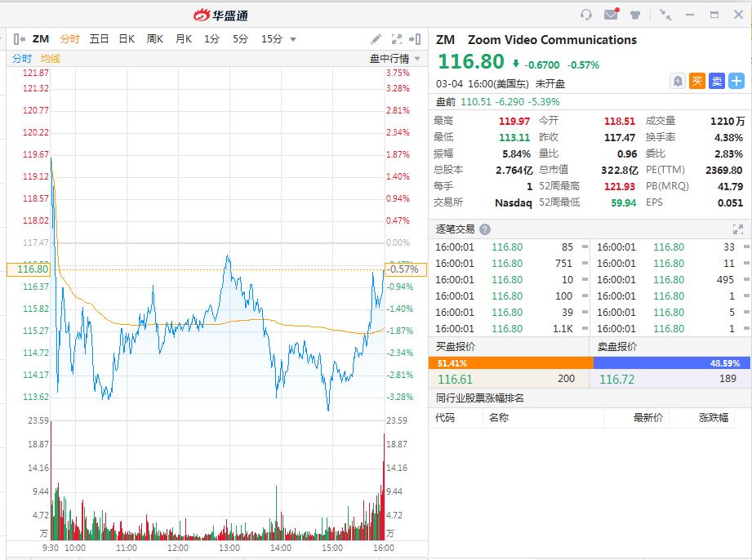Open customer service headset icon
The width and height of the screenshot is (752, 560).
tap(585, 15)
